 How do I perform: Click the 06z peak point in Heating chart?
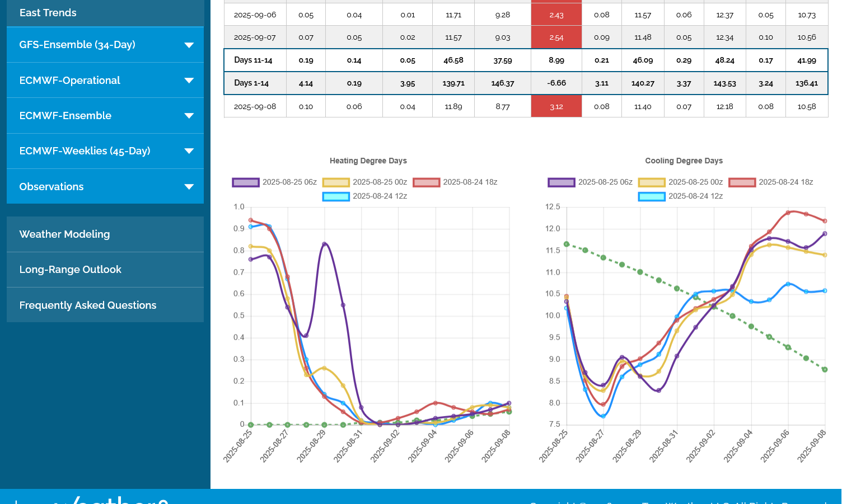pos(325,244)
